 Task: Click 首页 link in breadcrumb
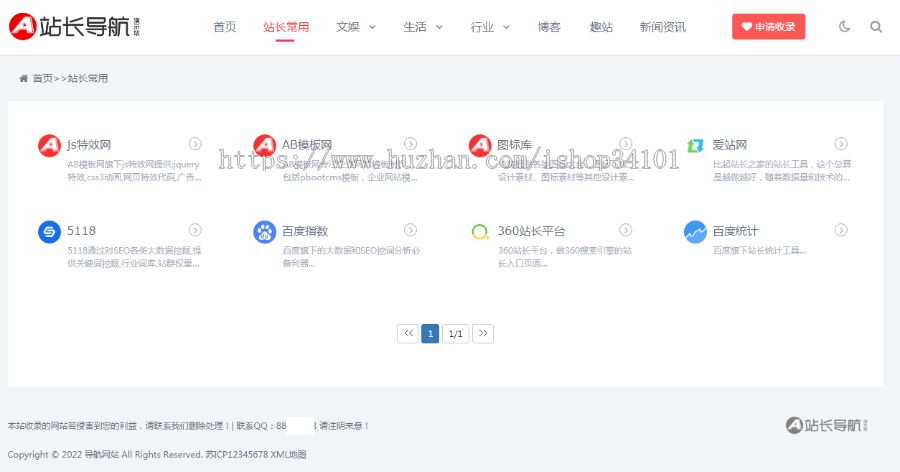click(42, 79)
